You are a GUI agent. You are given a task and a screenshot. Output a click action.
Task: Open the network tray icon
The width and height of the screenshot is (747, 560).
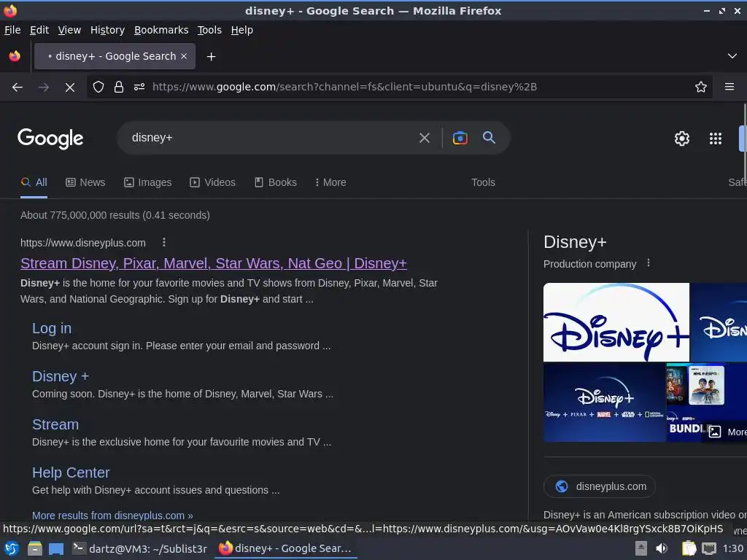pos(709,548)
